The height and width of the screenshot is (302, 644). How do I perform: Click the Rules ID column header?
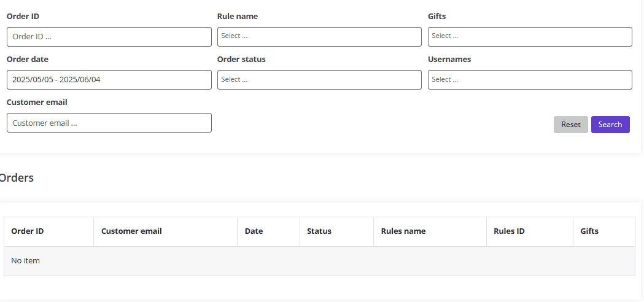pos(509,231)
